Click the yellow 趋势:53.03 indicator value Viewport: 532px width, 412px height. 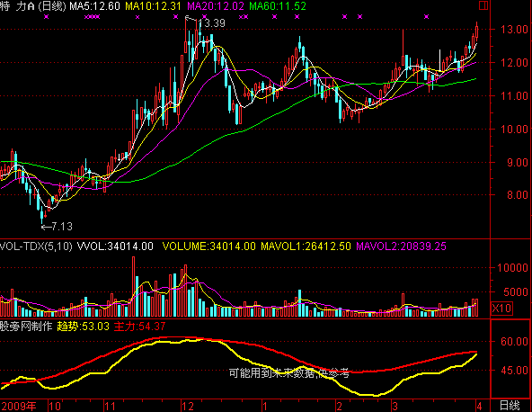pos(83,327)
